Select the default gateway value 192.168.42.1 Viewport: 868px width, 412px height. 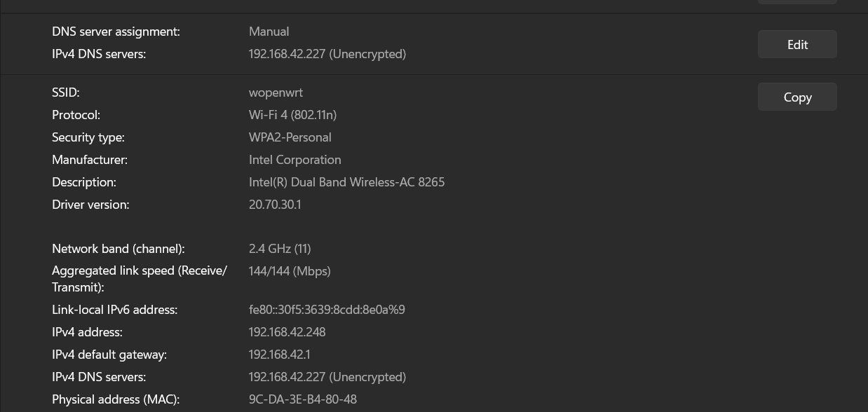click(279, 355)
